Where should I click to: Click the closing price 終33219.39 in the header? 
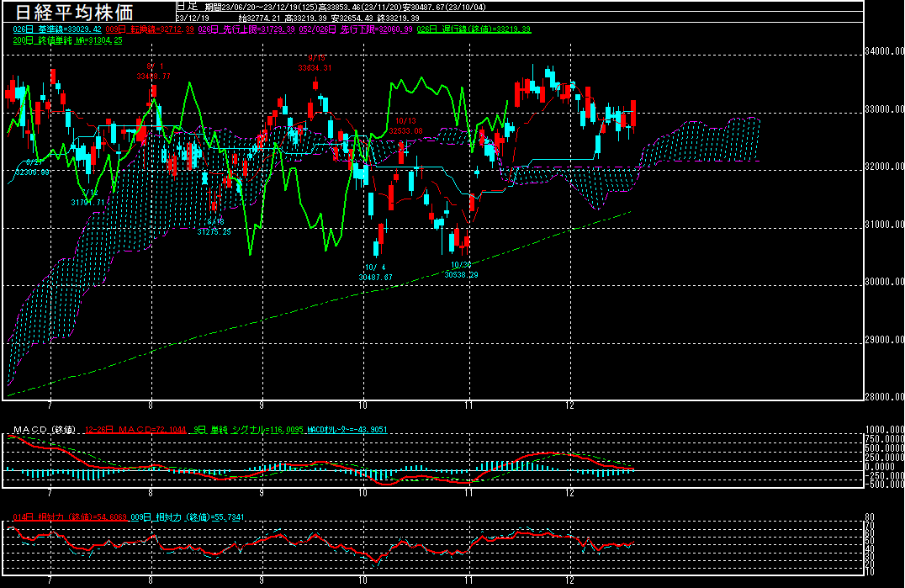click(400, 18)
